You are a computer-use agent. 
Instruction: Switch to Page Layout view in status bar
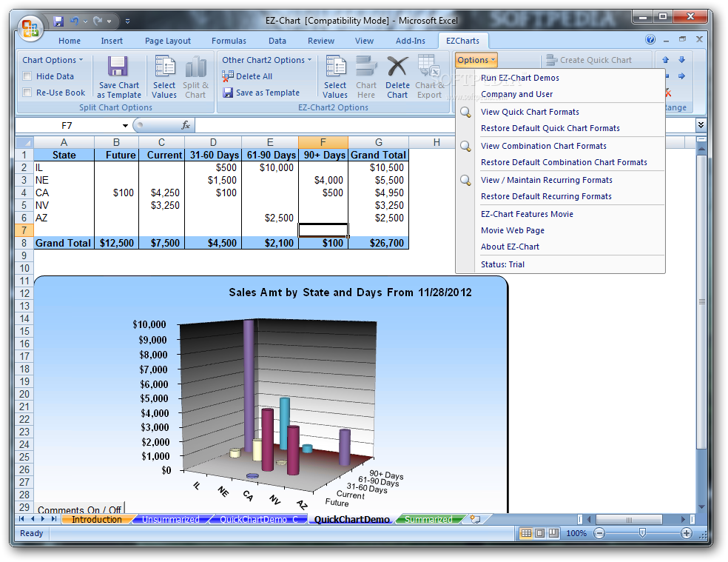point(540,533)
